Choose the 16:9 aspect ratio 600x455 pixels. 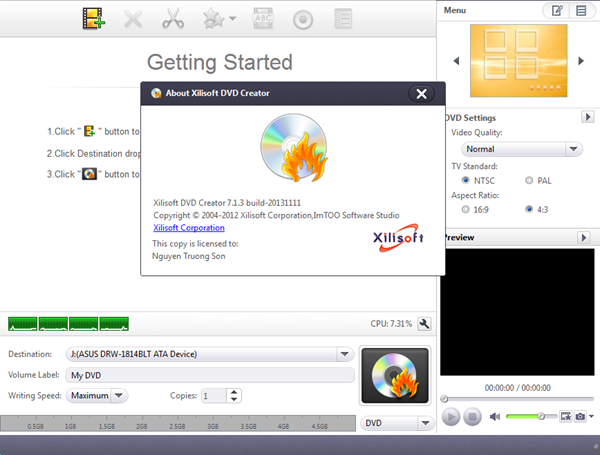(x=465, y=209)
